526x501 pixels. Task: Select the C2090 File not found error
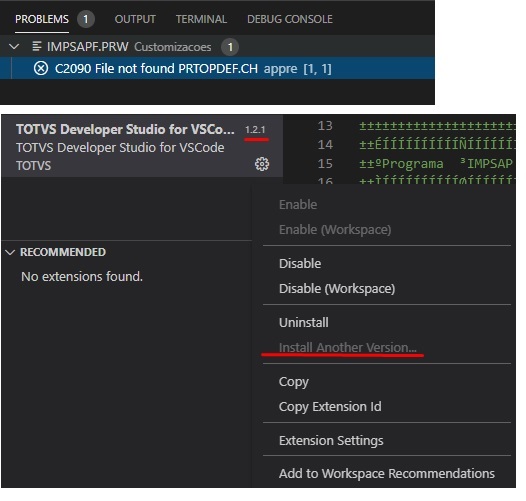tap(217, 68)
